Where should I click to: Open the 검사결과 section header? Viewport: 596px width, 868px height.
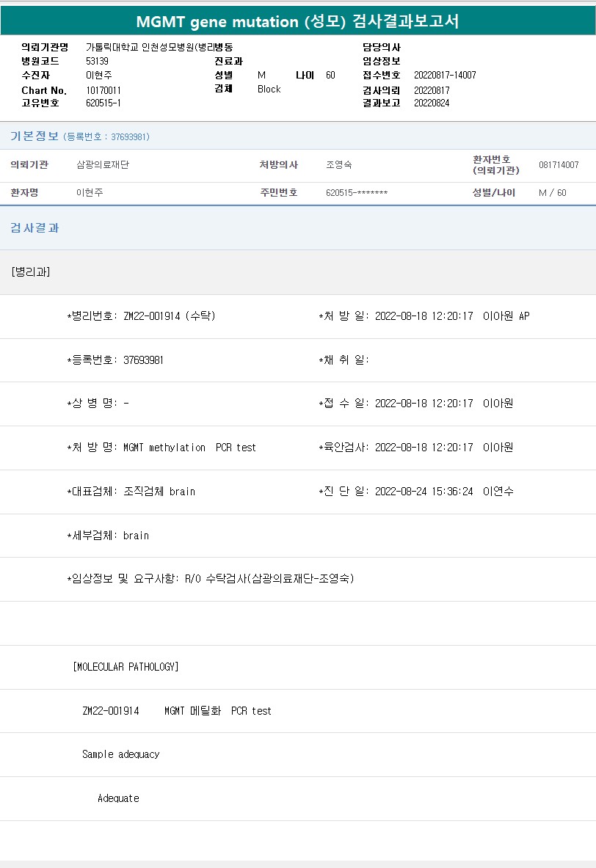click(x=34, y=228)
